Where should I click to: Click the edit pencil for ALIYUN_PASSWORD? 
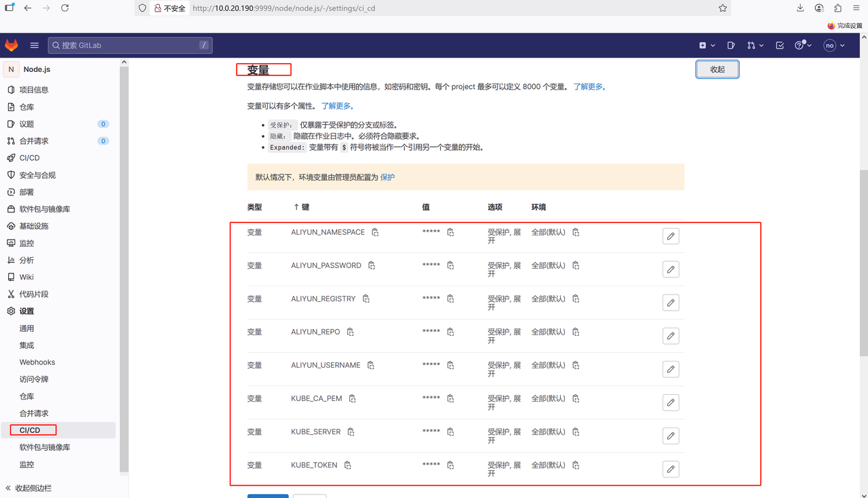coord(670,269)
